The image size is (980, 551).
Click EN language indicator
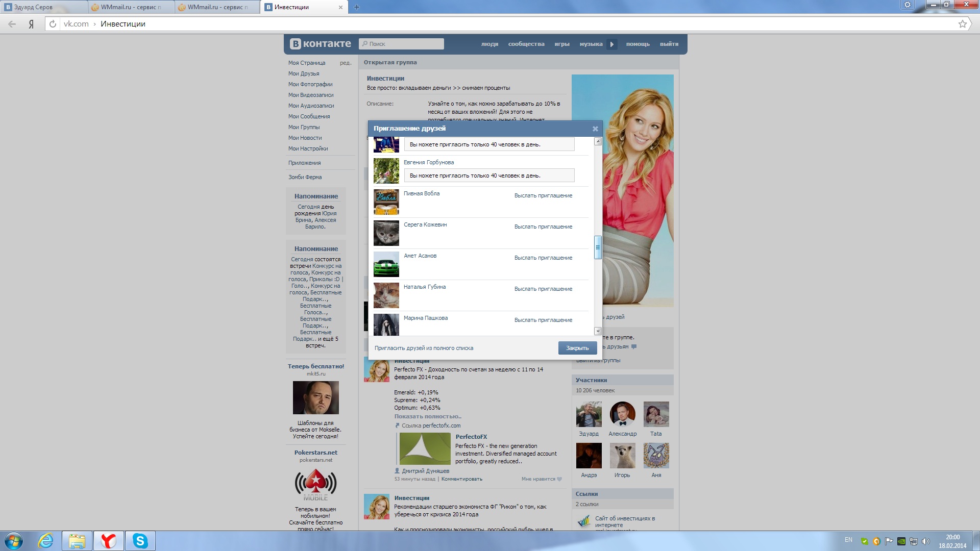tap(848, 540)
